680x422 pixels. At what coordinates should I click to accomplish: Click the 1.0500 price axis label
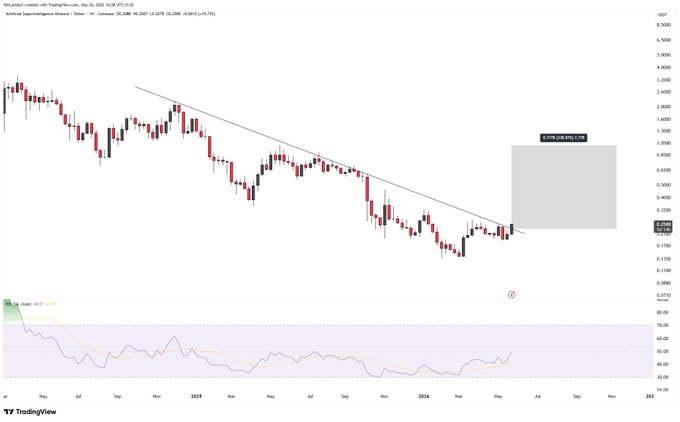(664, 143)
